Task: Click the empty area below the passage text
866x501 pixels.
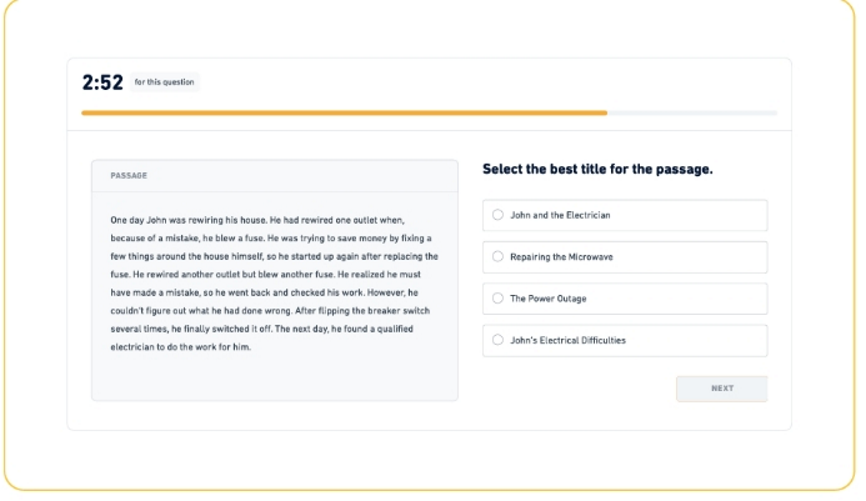Action: click(274, 378)
